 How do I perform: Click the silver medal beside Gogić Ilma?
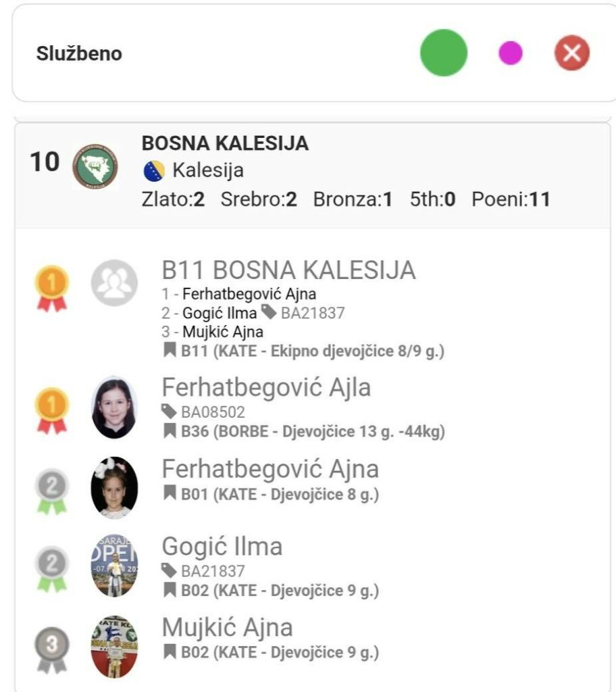(x=52, y=568)
